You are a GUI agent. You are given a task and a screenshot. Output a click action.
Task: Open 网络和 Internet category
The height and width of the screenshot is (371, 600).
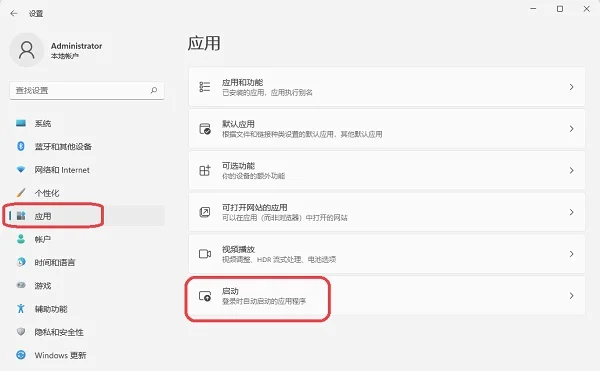(87, 170)
